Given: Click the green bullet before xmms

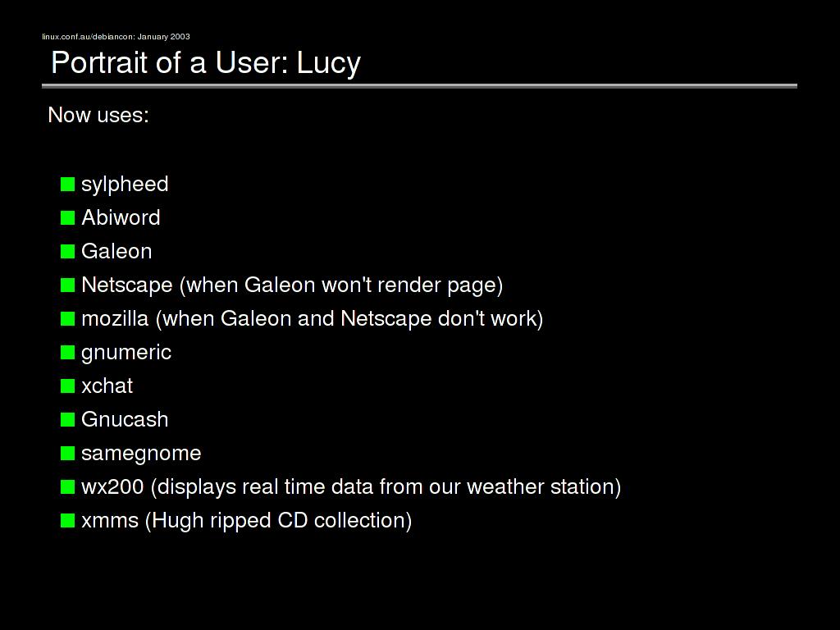Looking at the screenshot, I should [67, 520].
